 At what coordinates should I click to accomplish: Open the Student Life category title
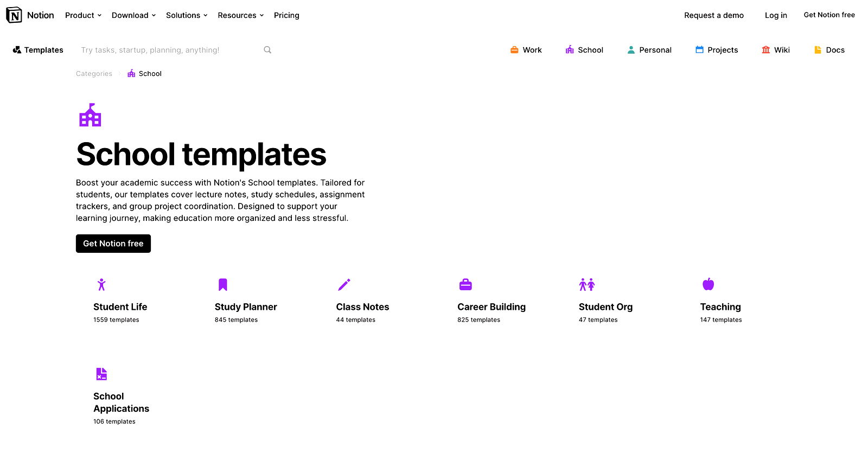(x=120, y=307)
